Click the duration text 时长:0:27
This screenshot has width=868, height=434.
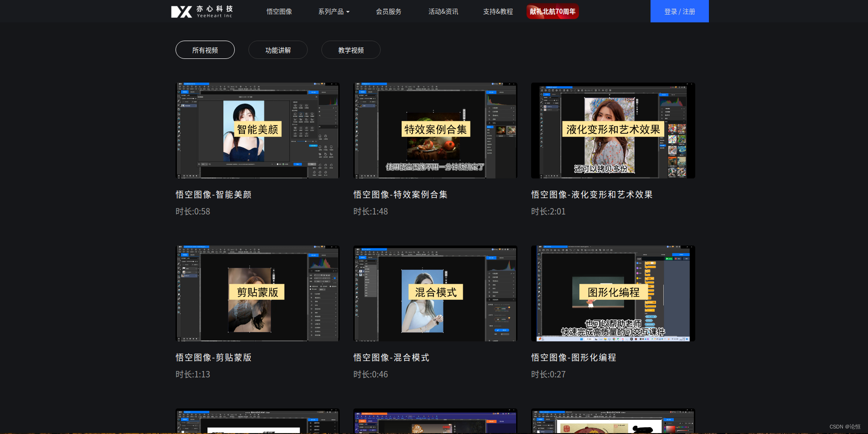click(548, 374)
